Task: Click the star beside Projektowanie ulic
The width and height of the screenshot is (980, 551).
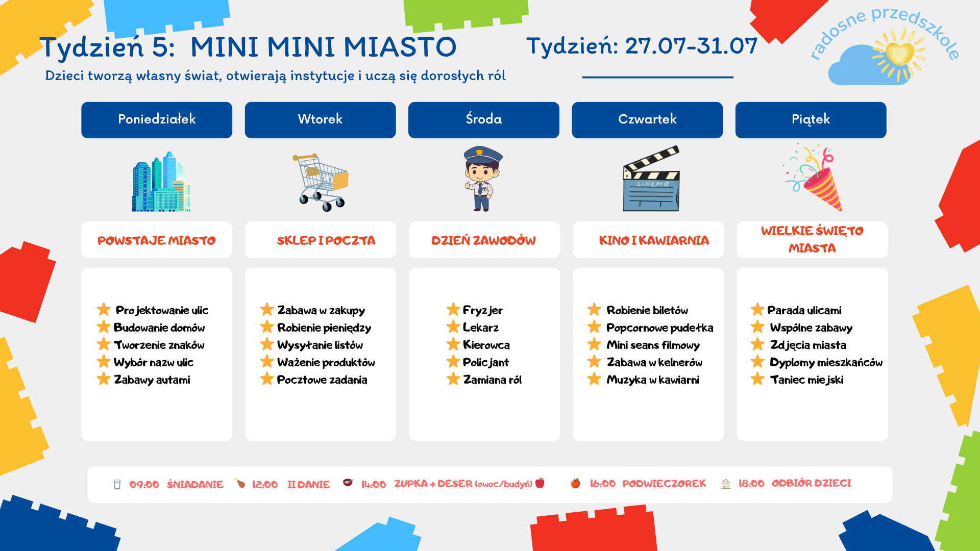Action: pyautogui.click(x=104, y=309)
